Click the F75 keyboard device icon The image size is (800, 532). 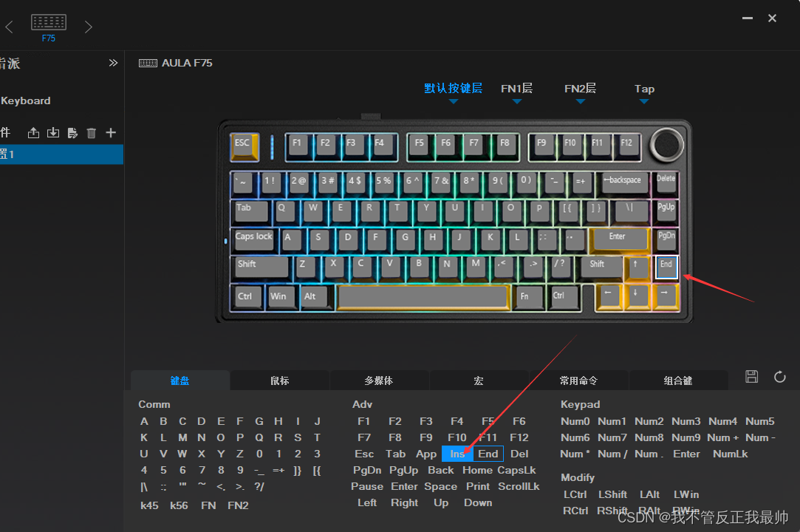49,22
